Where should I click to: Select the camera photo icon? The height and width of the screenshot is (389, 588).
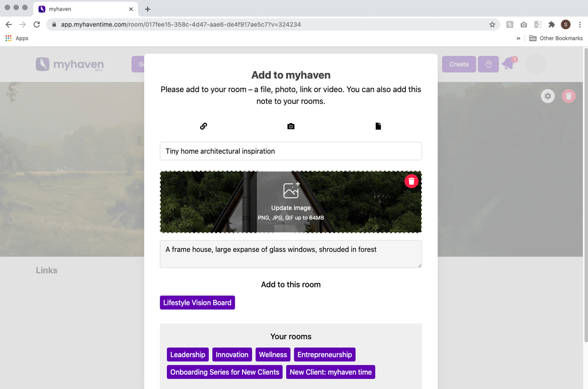291,126
